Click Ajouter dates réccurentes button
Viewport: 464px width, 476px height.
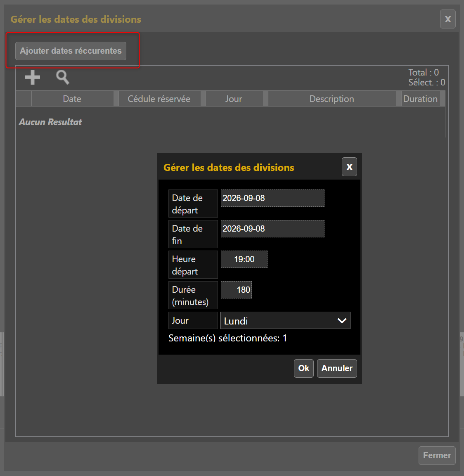point(71,51)
